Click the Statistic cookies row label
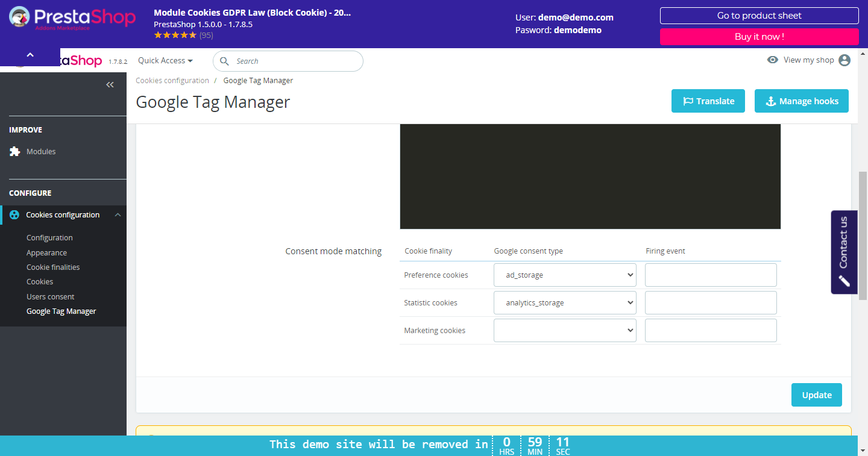The height and width of the screenshot is (456, 868). 430,303
